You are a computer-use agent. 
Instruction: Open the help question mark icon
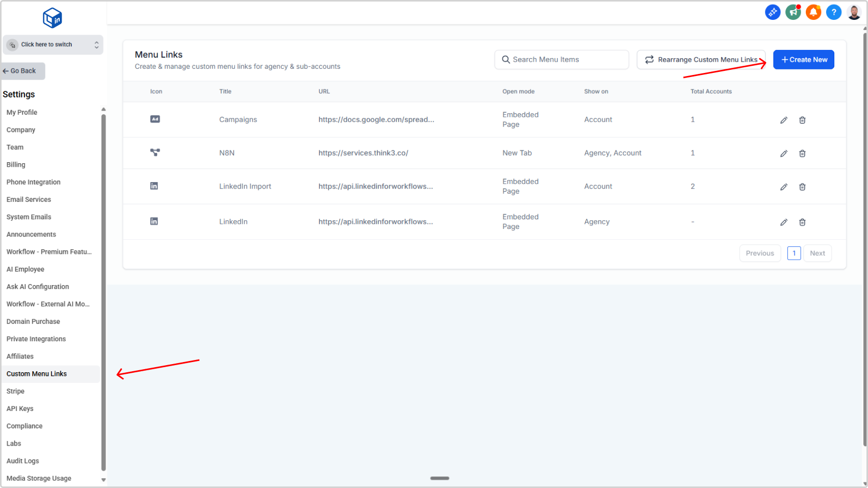[833, 12]
